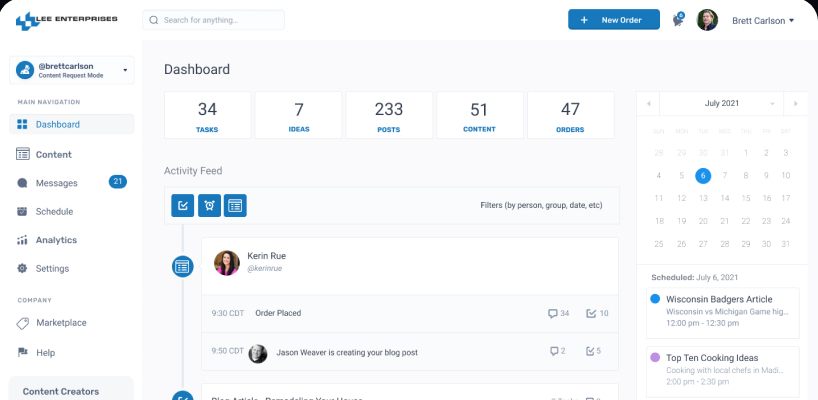Click the @kerinrue handle

[x=264, y=269]
